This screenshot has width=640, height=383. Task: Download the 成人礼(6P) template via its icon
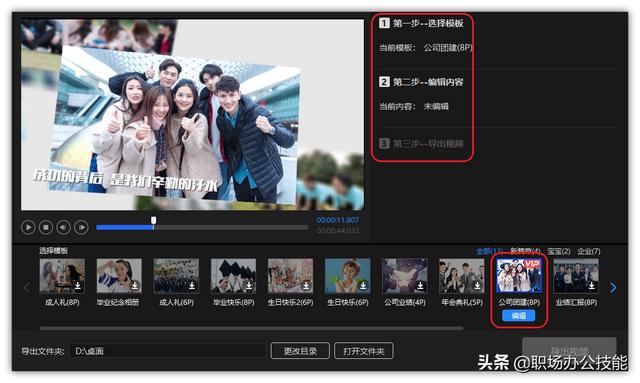coord(192,286)
